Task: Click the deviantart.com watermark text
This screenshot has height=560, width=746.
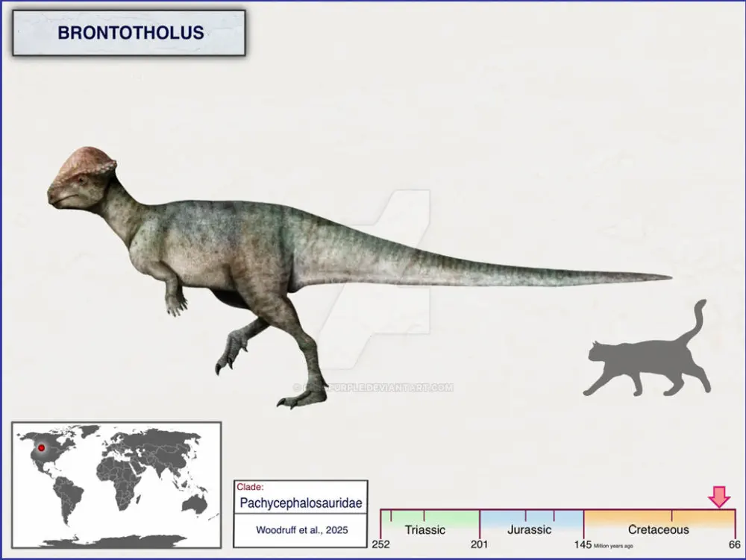Action: point(373,387)
